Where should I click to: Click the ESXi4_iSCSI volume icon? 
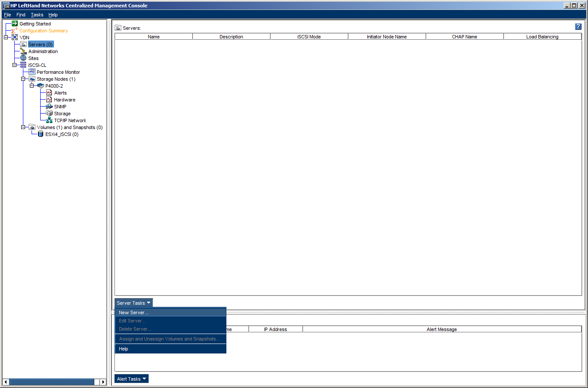[x=41, y=134]
